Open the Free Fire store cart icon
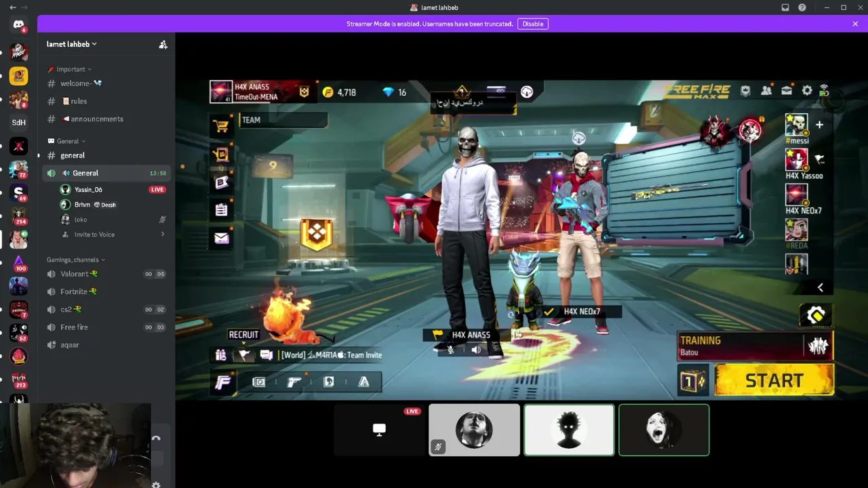The image size is (868, 488). click(221, 126)
